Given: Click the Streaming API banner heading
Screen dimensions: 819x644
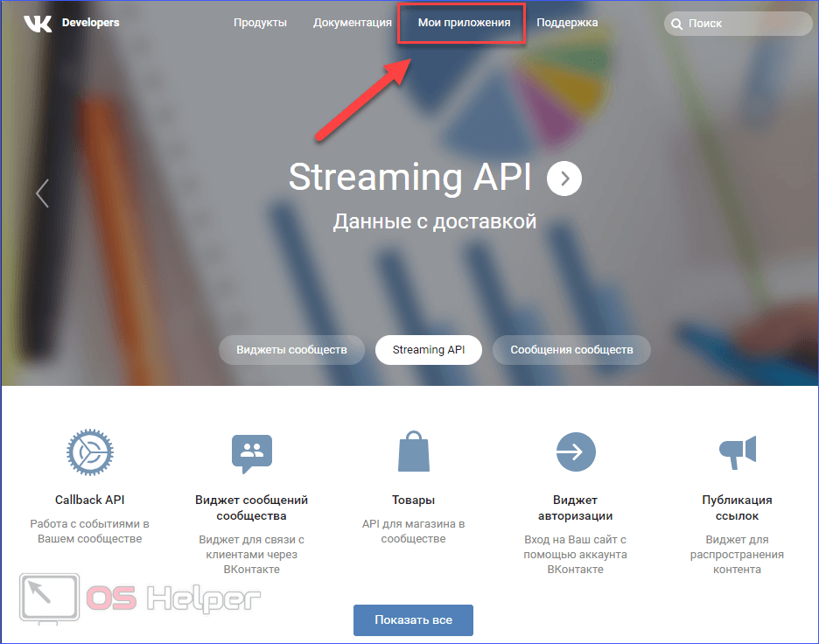Looking at the screenshot, I should [409, 178].
